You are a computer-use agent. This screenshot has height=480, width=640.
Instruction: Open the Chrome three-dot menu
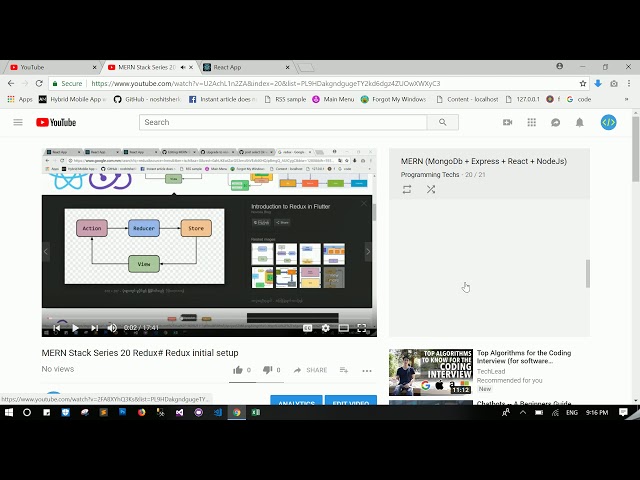pyautogui.click(x=629, y=83)
